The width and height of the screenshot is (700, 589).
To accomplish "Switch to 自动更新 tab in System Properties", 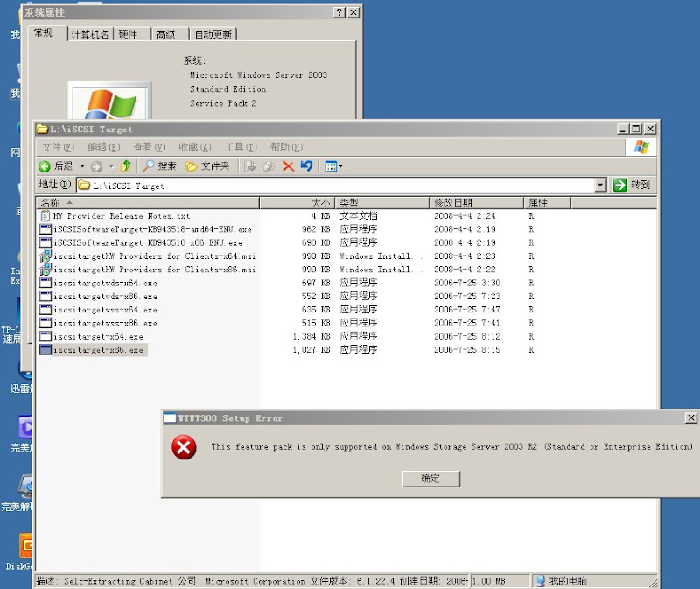I will 213,34.
